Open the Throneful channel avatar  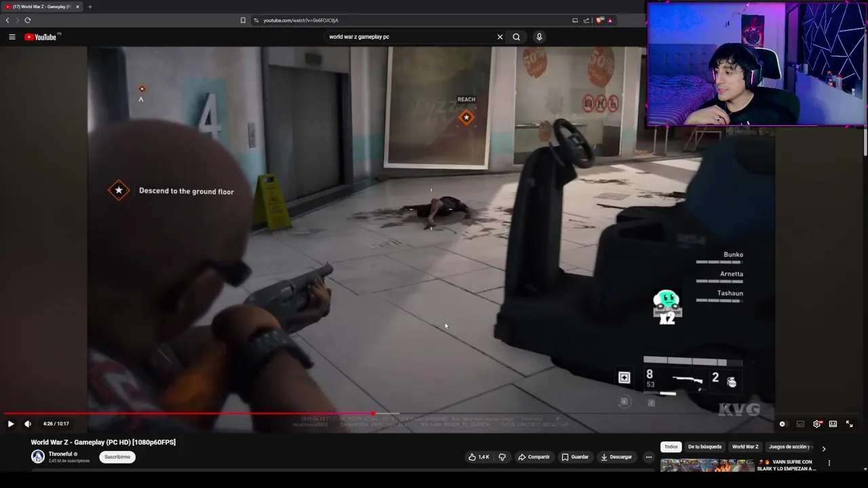pyautogui.click(x=38, y=457)
